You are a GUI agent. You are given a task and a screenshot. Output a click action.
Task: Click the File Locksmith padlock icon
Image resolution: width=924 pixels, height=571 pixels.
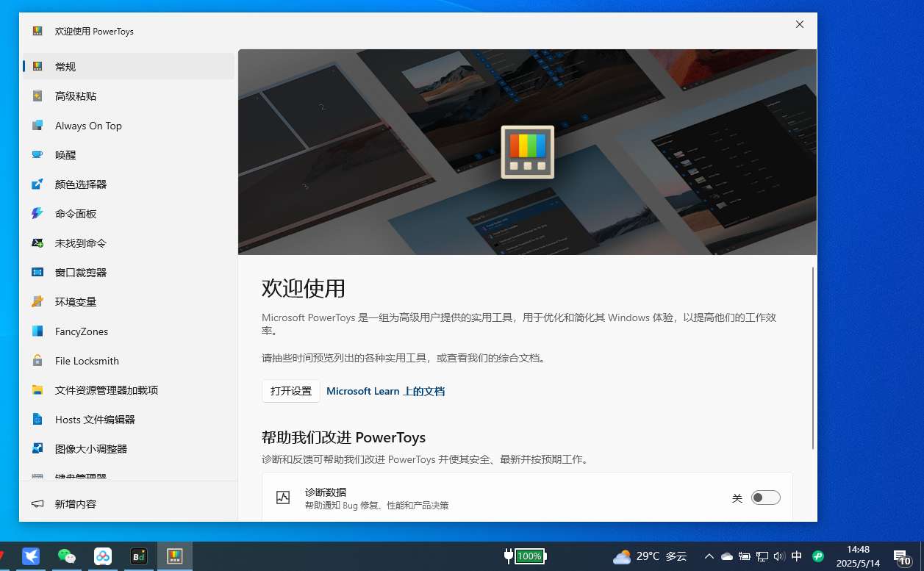click(37, 361)
